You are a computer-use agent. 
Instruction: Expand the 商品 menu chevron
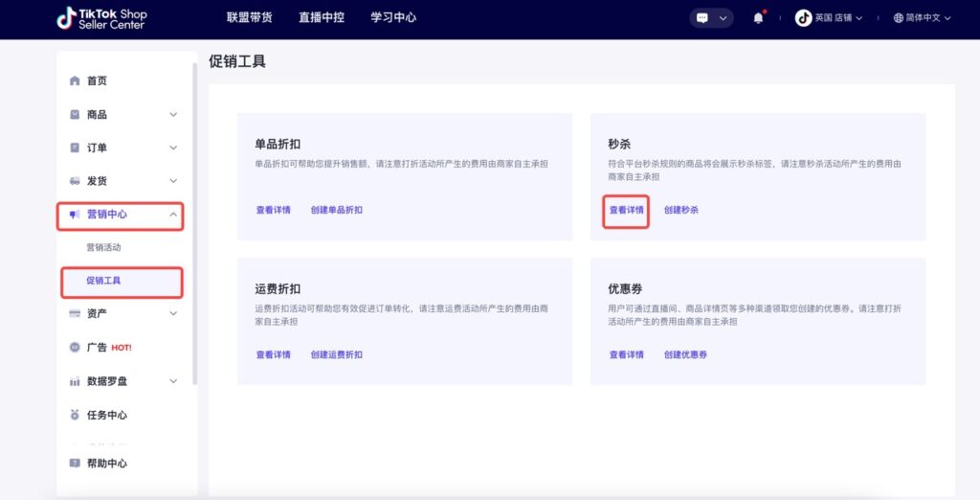[x=173, y=115]
